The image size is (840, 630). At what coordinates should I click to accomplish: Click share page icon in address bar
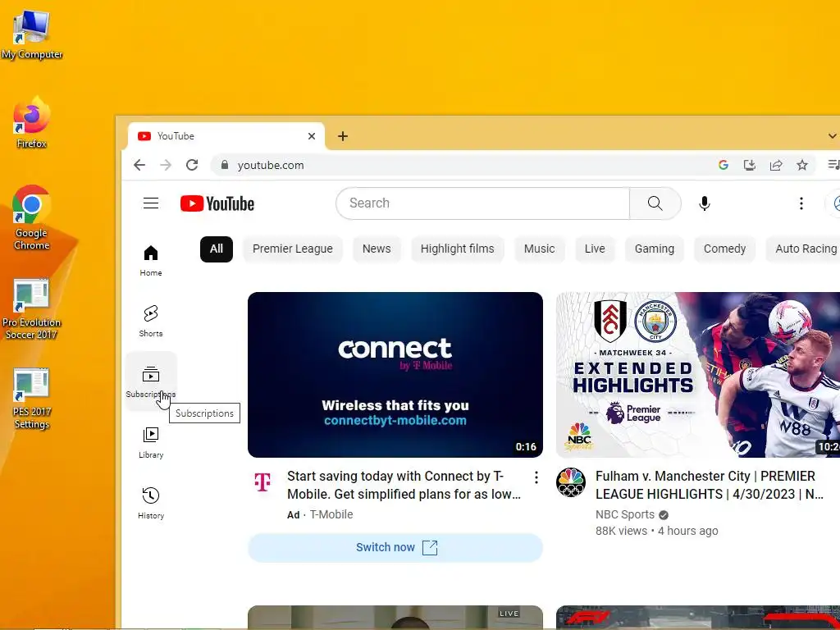click(x=776, y=165)
